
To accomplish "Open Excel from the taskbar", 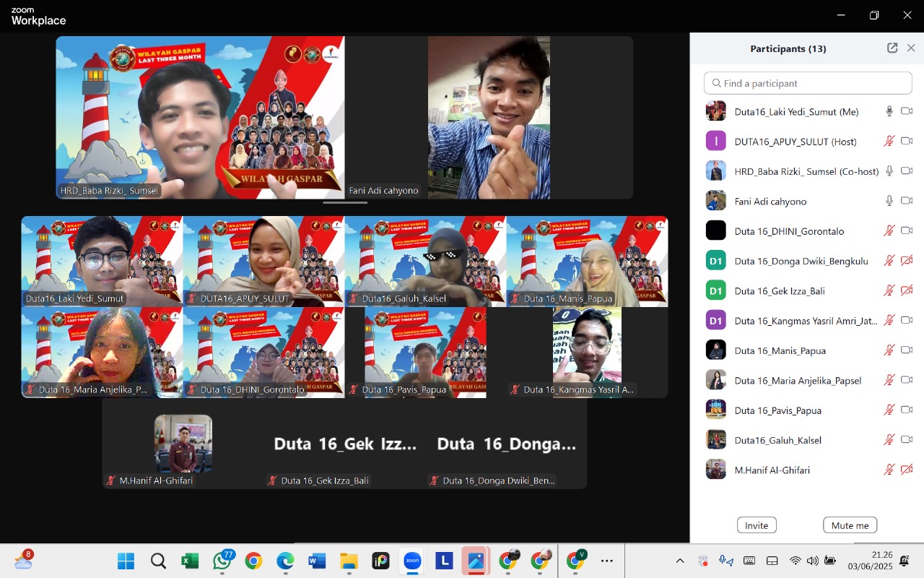I will tap(190, 561).
